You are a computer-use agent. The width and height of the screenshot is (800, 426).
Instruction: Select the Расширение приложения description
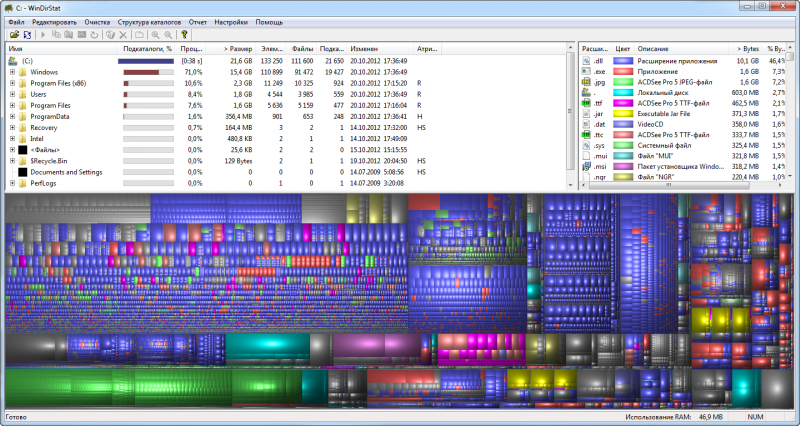677,61
